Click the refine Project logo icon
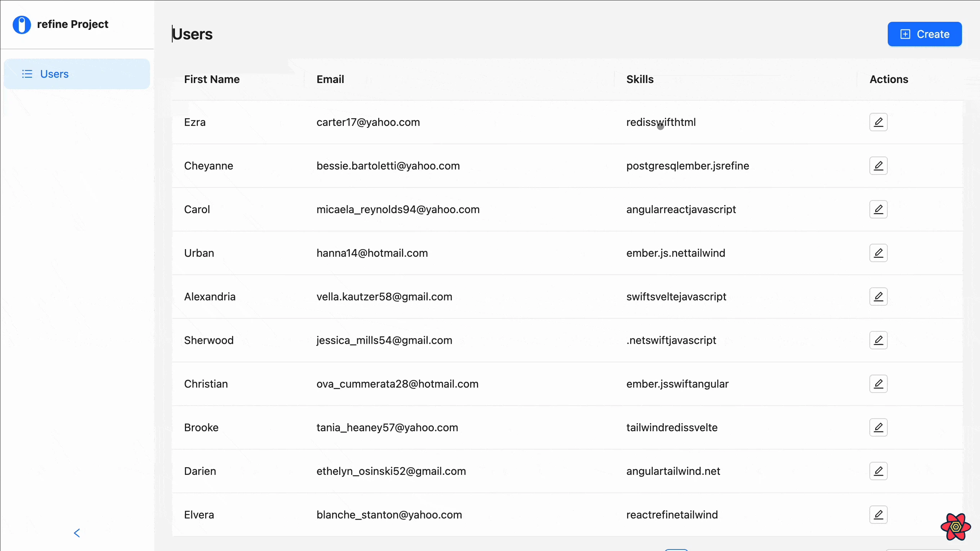980x551 pixels. click(x=22, y=24)
